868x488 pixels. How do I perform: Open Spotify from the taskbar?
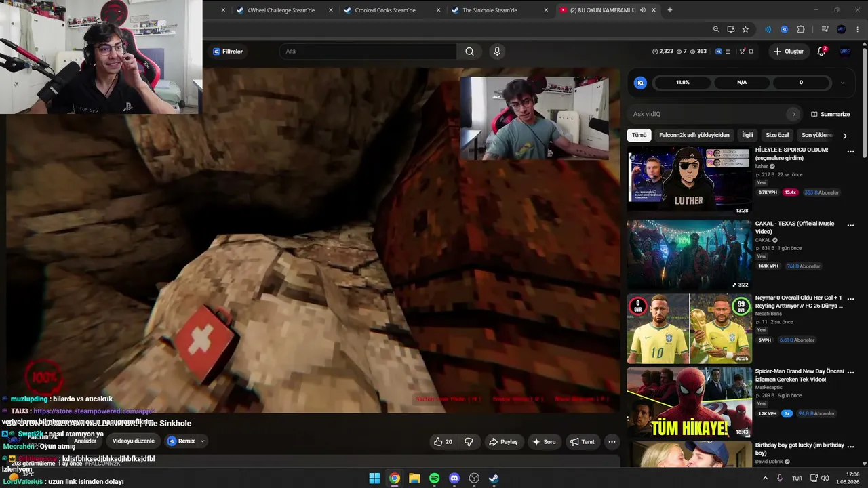tap(435, 478)
